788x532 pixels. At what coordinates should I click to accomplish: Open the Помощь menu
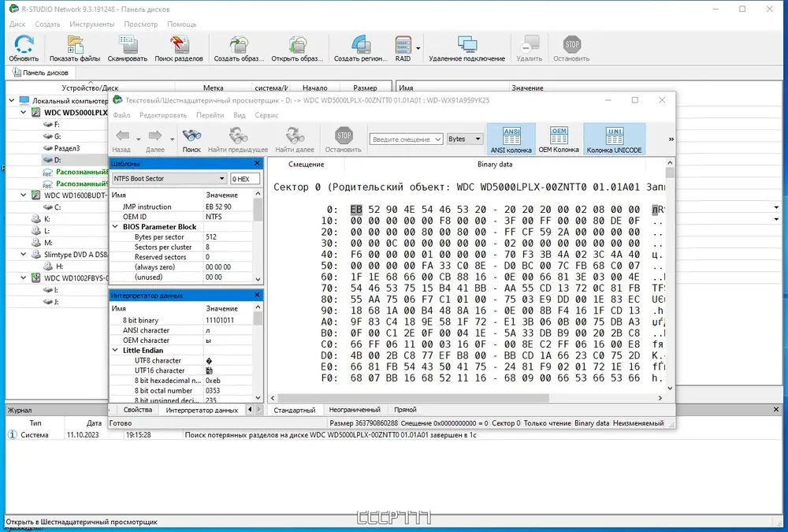181,24
